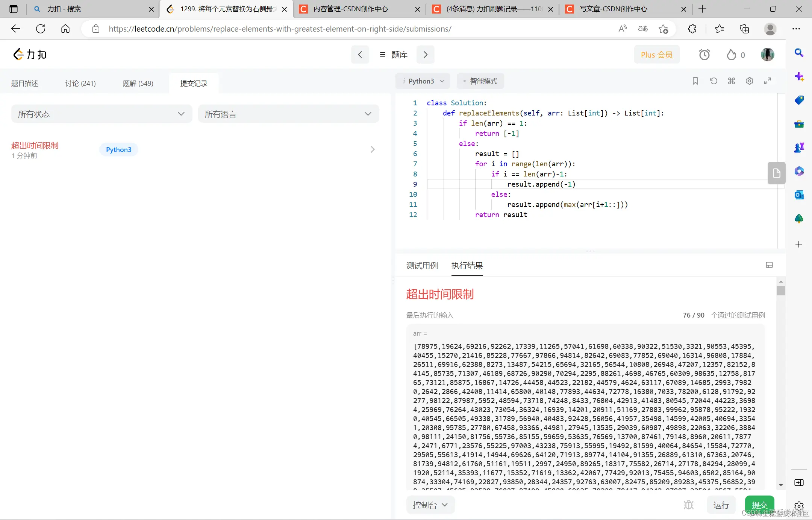The image size is (812, 520).
Task: Click the streak flame icon
Action: 731,55
